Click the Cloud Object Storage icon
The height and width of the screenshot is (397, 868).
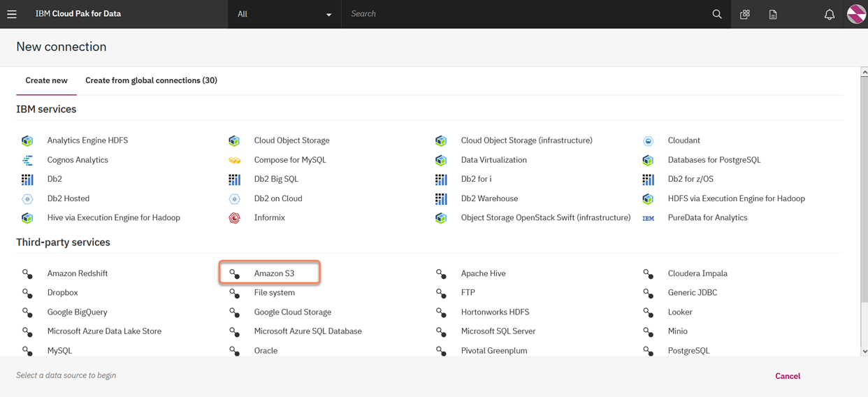tap(234, 140)
